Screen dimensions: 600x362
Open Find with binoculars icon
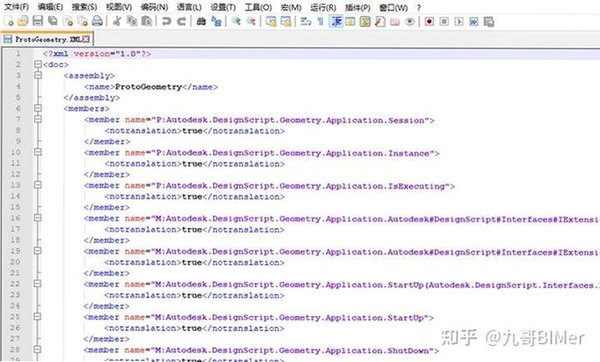(201, 21)
